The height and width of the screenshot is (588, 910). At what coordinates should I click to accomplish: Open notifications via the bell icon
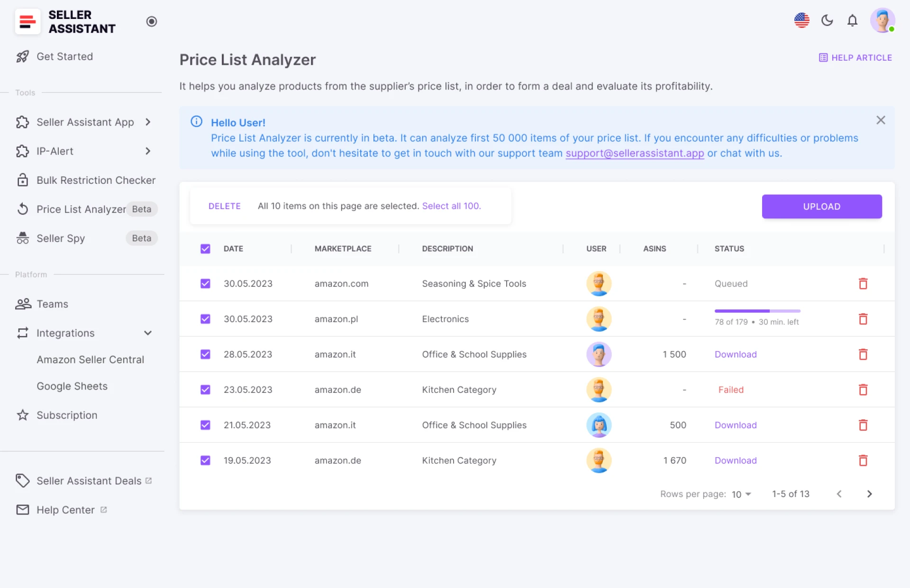coord(852,21)
